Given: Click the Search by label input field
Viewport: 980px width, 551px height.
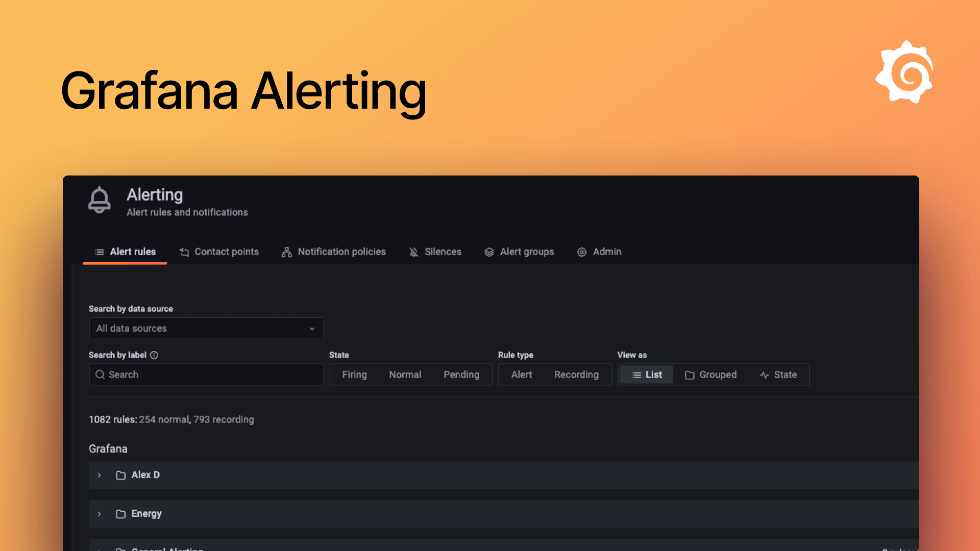Looking at the screenshot, I should point(214,374).
